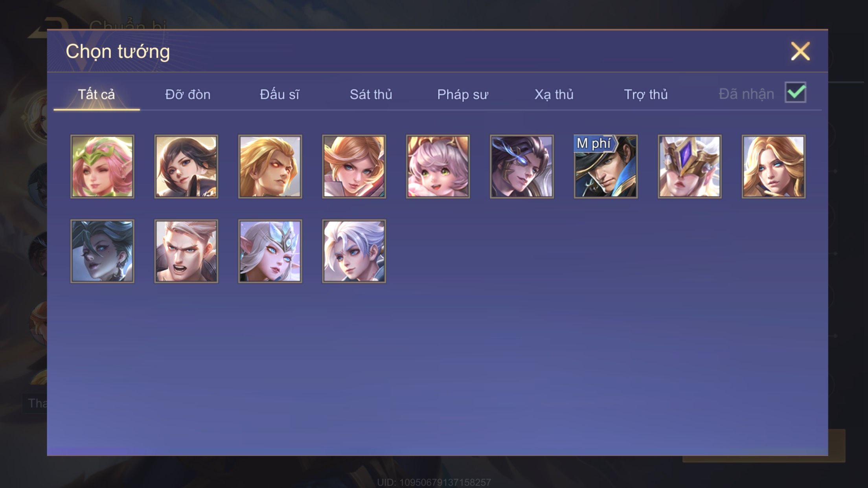Choose the pink-haired girl with green eyes
This screenshot has height=488, width=868.
click(x=438, y=167)
